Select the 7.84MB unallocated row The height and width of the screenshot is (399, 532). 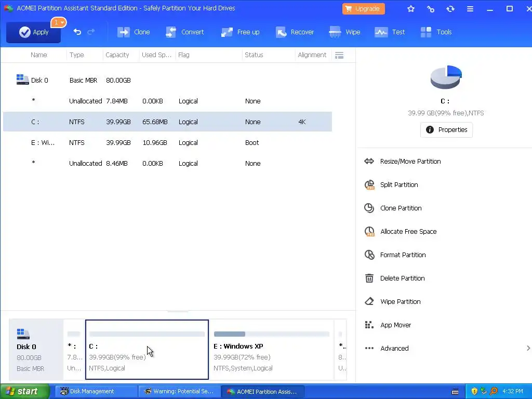pyautogui.click(x=168, y=101)
